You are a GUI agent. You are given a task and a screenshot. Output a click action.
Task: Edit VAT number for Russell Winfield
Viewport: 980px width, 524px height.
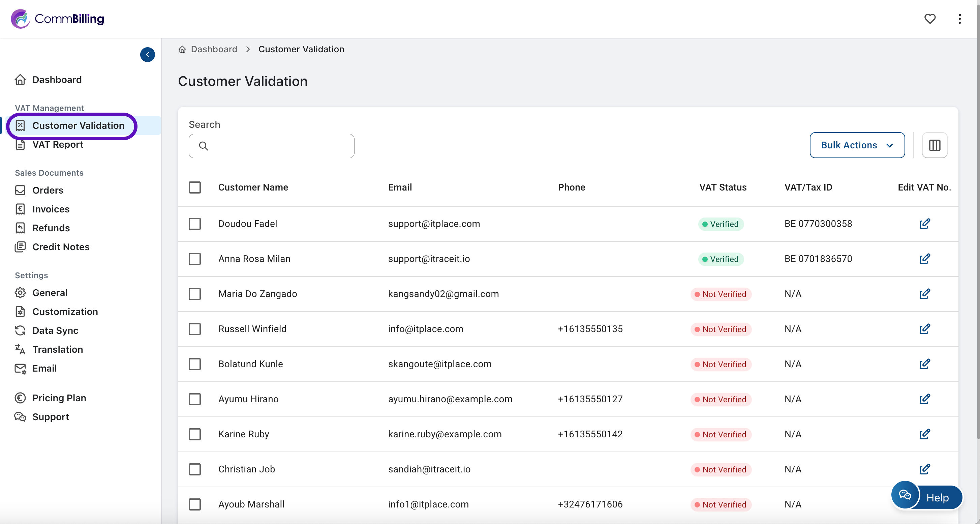tap(924, 329)
